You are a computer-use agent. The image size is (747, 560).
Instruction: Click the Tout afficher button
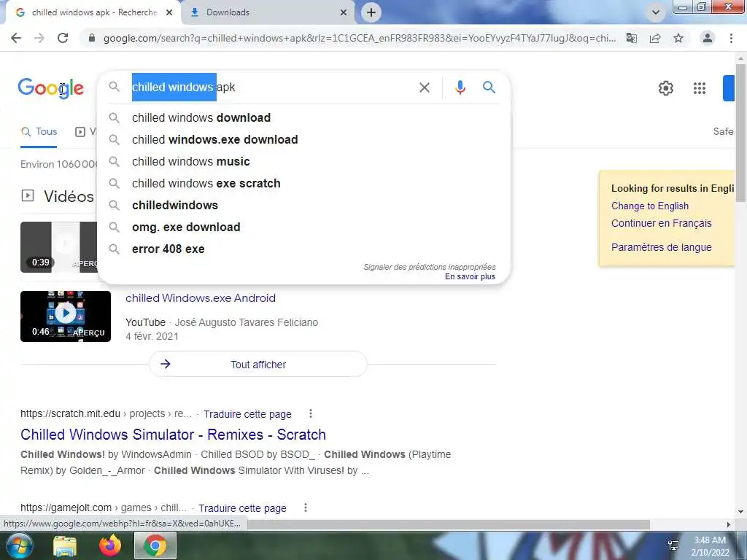tap(258, 365)
